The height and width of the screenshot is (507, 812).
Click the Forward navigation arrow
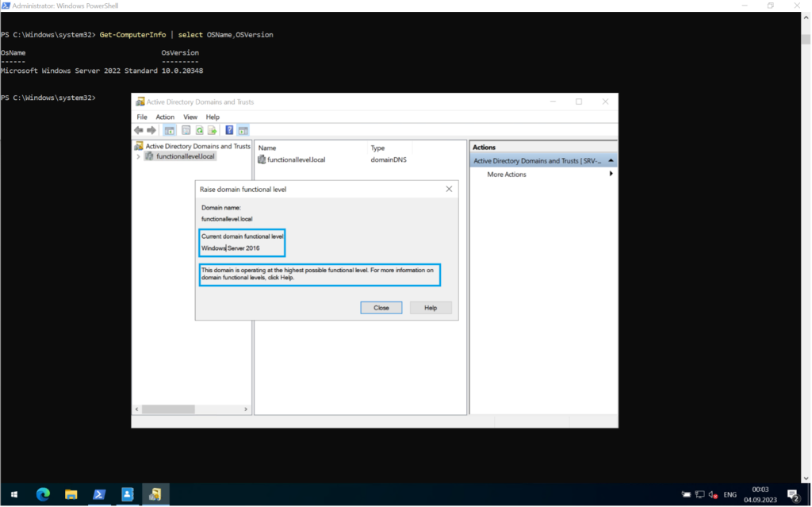coord(151,130)
